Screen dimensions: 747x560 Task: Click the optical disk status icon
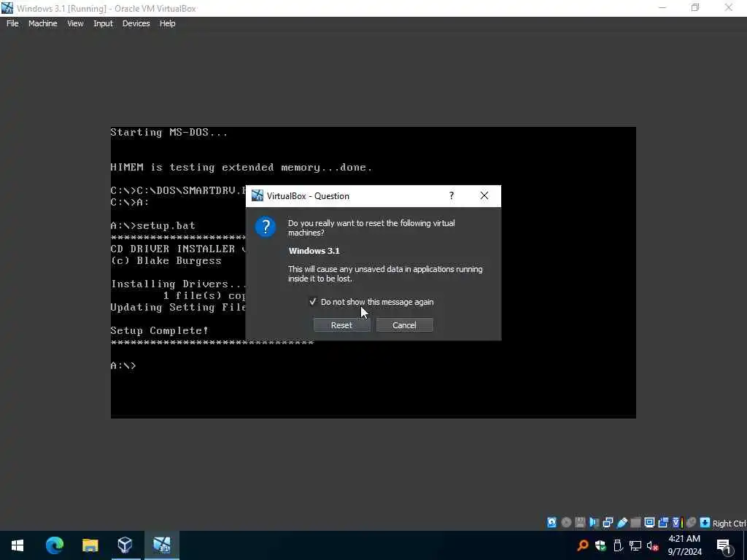point(566,522)
